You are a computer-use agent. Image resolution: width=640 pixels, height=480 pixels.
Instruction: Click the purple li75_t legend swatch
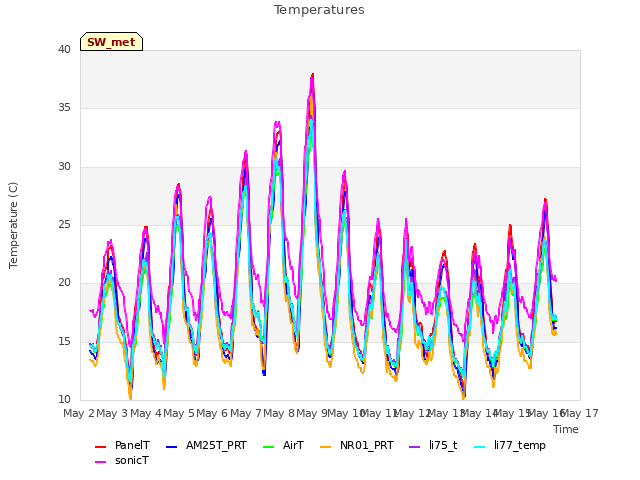tap(414, 447)
